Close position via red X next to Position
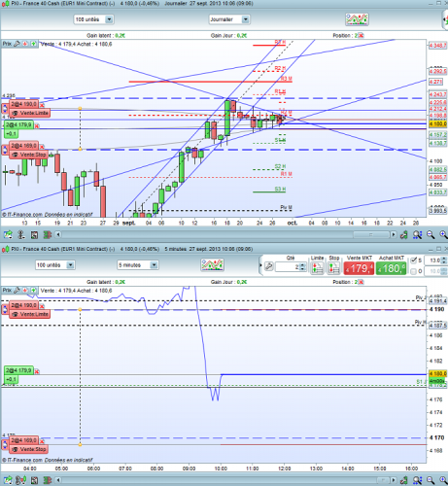This screenshot has width=448, height=486. tap(361, 36)
